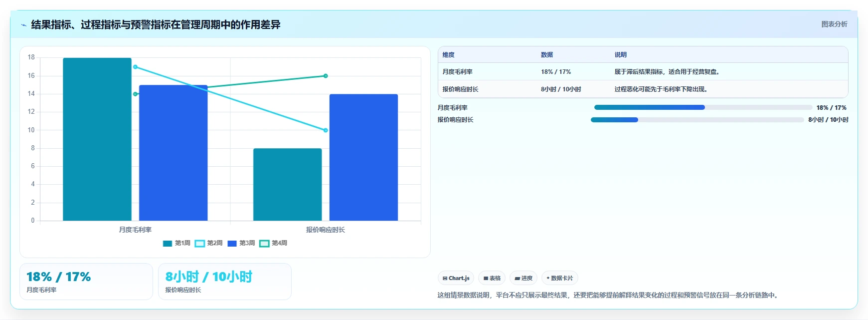Image resolution: width=868 pixels, height=320 pixels.
Task: Click the 第2周 line point at 10
Action: [x=326, y=130]
